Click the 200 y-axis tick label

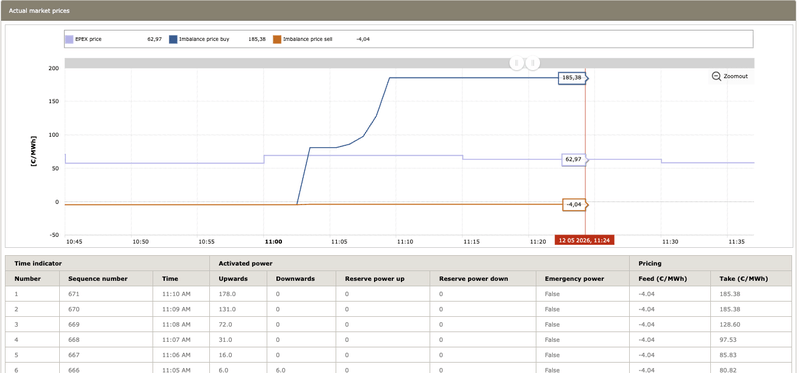54,68
